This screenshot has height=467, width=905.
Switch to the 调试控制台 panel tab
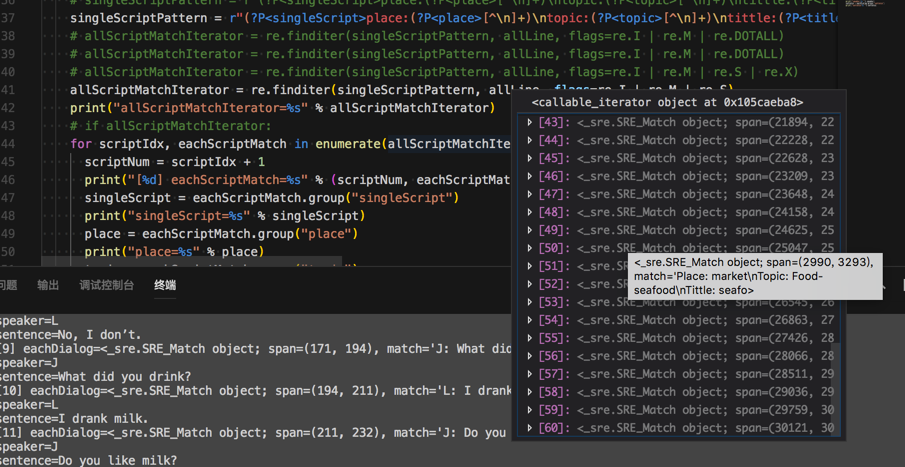106,285
